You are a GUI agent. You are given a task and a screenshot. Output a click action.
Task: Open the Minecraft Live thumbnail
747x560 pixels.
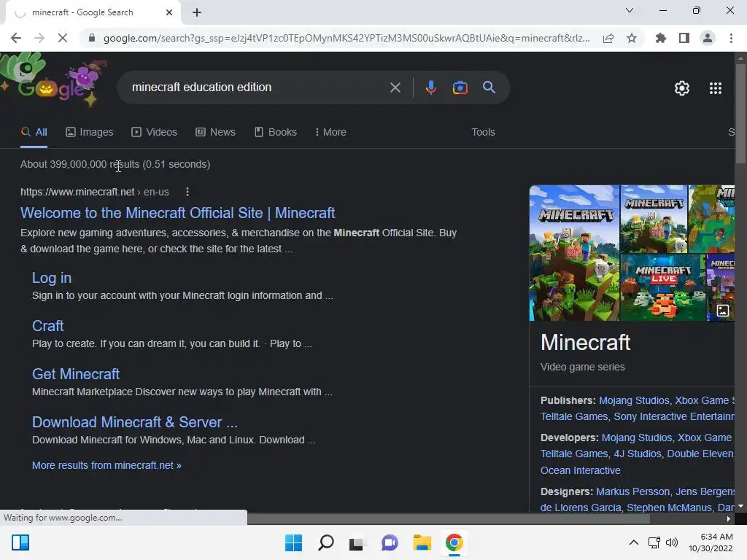[662, 287]
